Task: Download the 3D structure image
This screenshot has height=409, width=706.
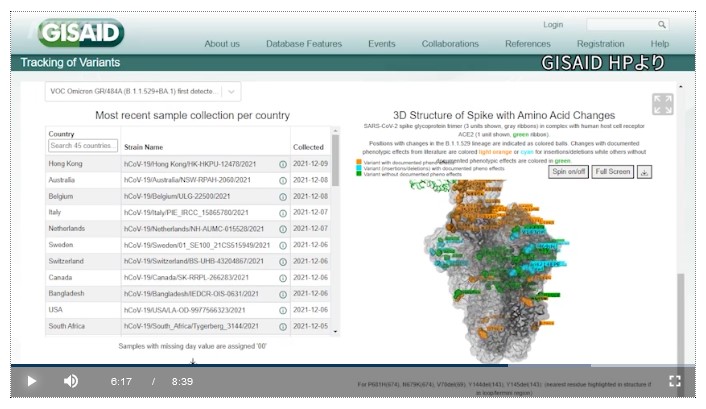Action: point(644,171)
